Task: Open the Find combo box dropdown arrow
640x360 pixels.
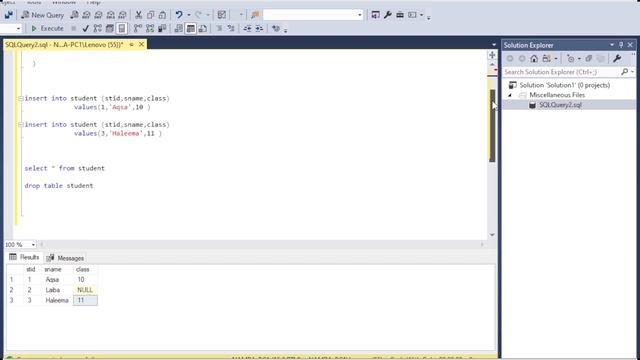Action: pos(360,15)
